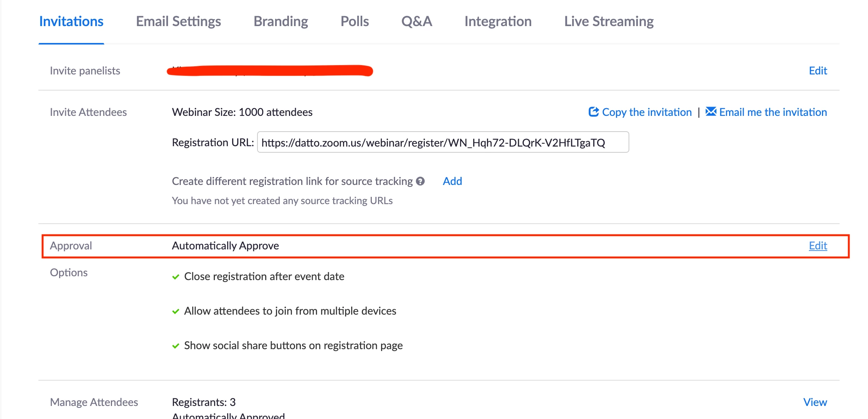Add a source tracking registration link
Viewport: 868px width, 419px height.
click(452, 181)
